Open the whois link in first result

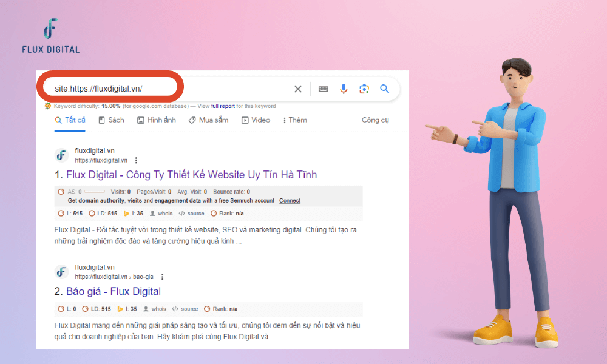161,213
